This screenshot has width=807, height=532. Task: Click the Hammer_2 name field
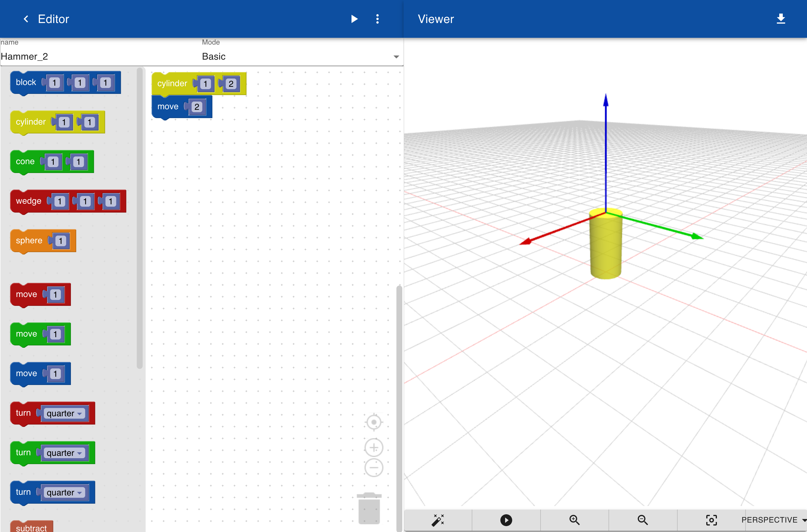(100, 56)
